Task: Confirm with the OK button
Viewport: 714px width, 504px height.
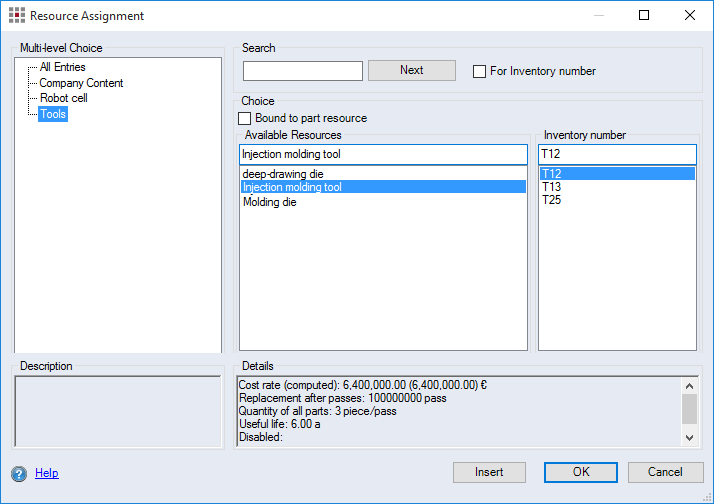Action: pos(581,472)
